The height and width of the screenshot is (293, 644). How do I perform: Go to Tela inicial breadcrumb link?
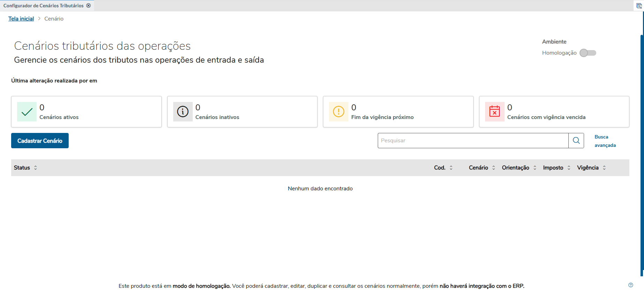pyautogui.click(x=21, y=19)
